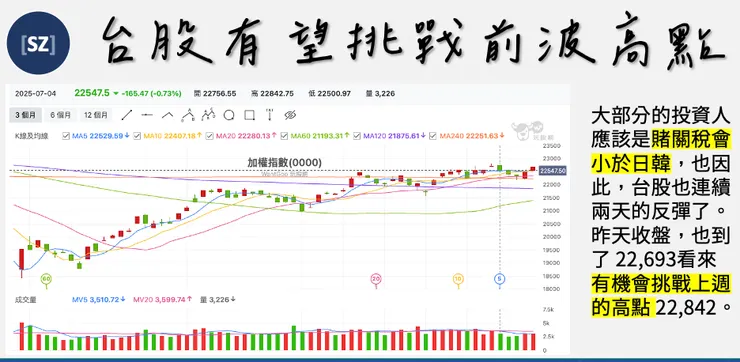
Task: Click the highlighted text 賭關稅會
Action: coord(691,140)
